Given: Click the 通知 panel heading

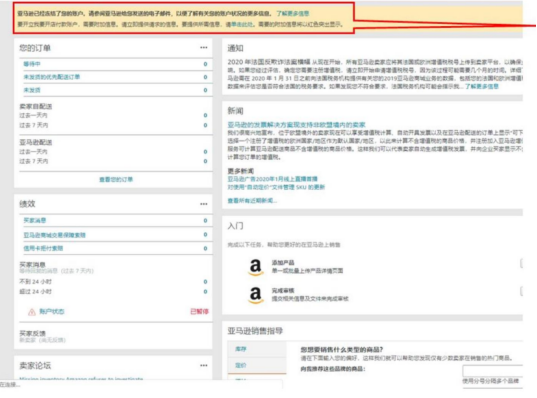Looking at the screenshot, I should coord(236,48).
